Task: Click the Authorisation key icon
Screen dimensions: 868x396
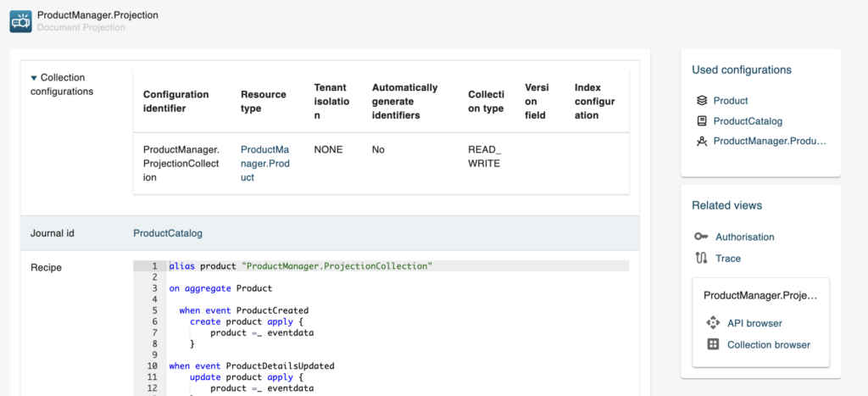Action: 701,237
